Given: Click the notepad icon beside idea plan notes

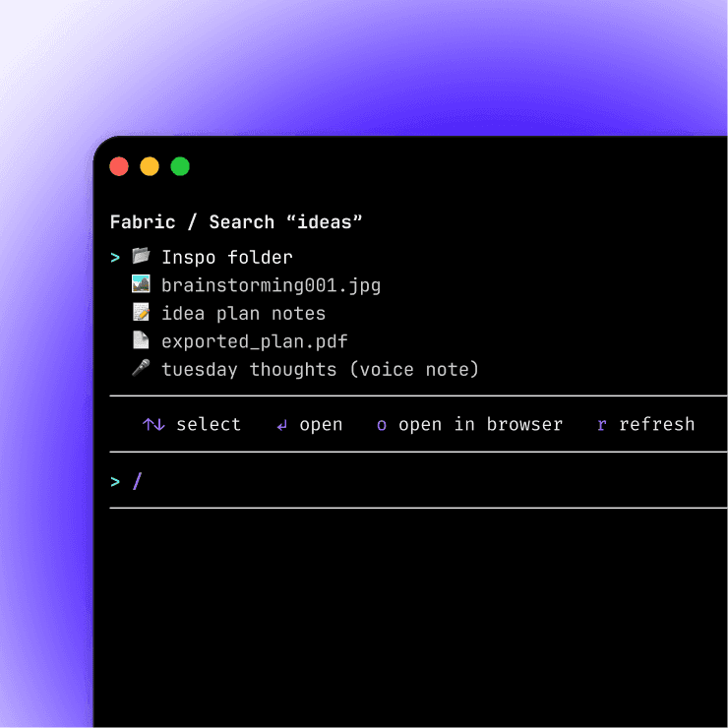Looking at the screenshot, I should 141,312.
